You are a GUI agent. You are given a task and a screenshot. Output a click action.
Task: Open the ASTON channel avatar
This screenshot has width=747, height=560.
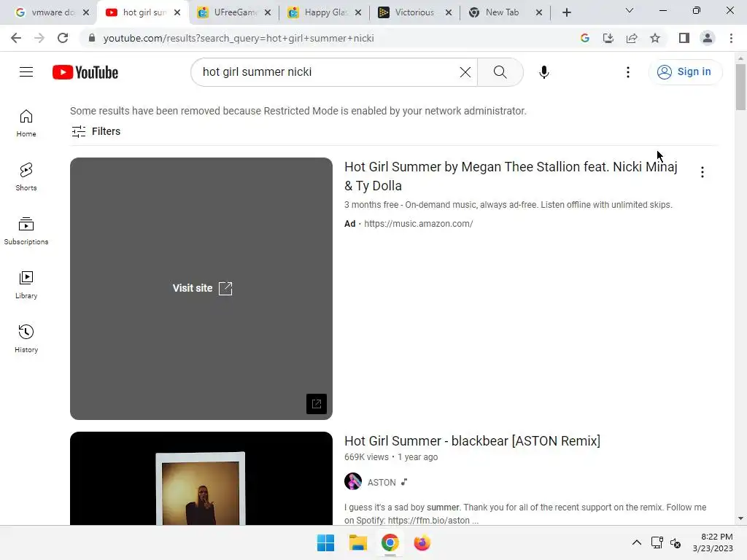(353, 481)
